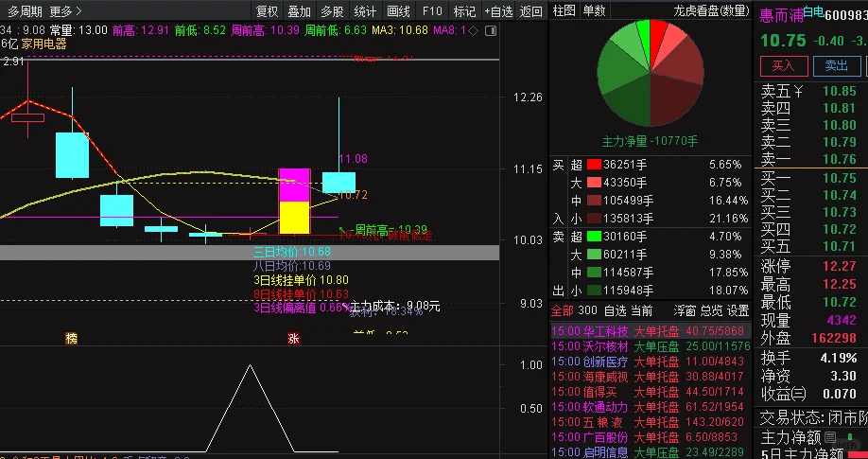The width and height of the screenshot is (868, 459).
Task: Click the 买入 buy button
Action: (783, 66)
